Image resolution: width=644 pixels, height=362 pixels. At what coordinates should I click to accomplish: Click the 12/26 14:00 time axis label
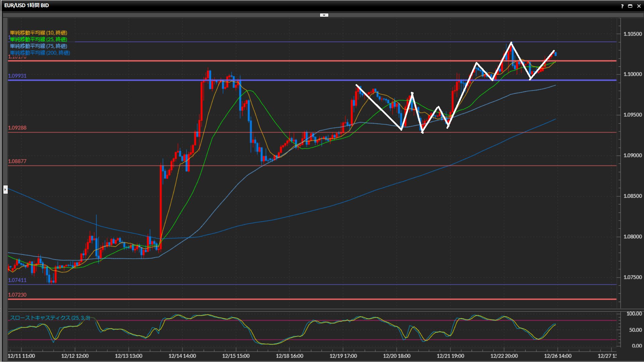(557, 356)
